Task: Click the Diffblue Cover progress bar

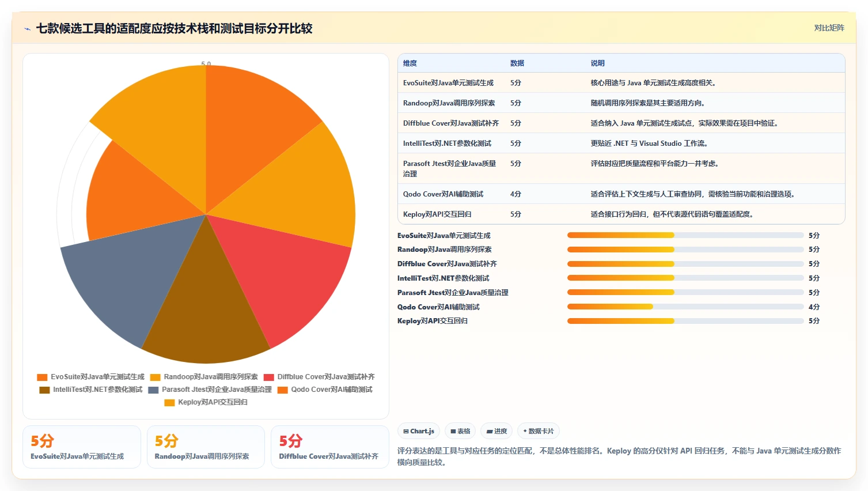Action: click(x=685, y=264)
